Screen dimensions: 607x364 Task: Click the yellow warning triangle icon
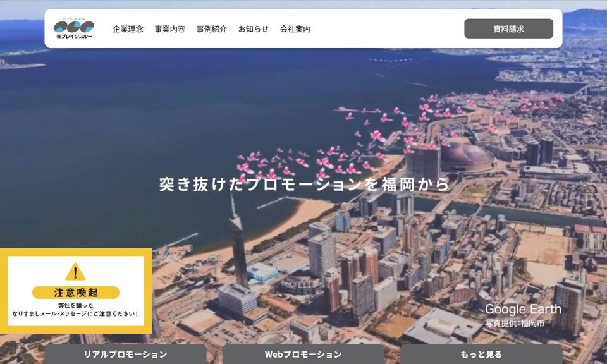pos(75,272)
